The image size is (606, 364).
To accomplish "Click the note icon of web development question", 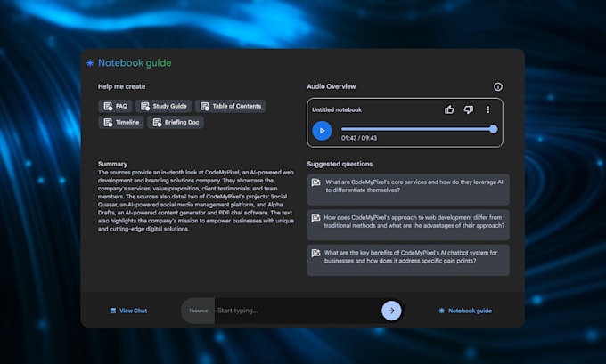I will [316, 218].
